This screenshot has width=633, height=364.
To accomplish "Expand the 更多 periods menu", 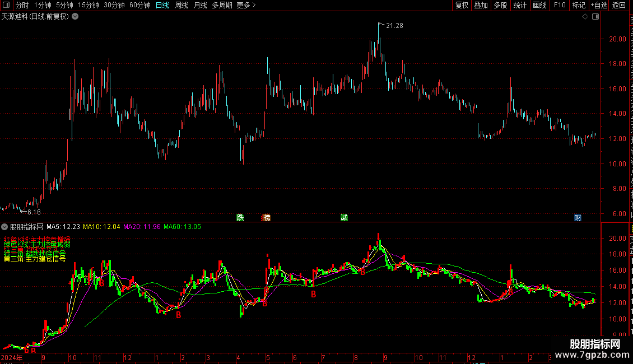I will click(246, 5).
